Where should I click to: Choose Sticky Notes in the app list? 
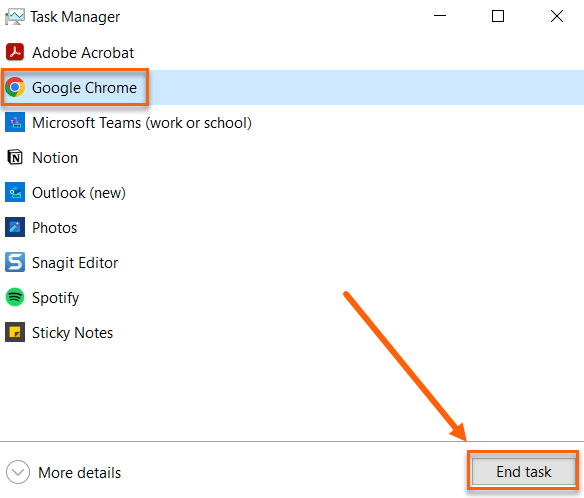[292, 333]
